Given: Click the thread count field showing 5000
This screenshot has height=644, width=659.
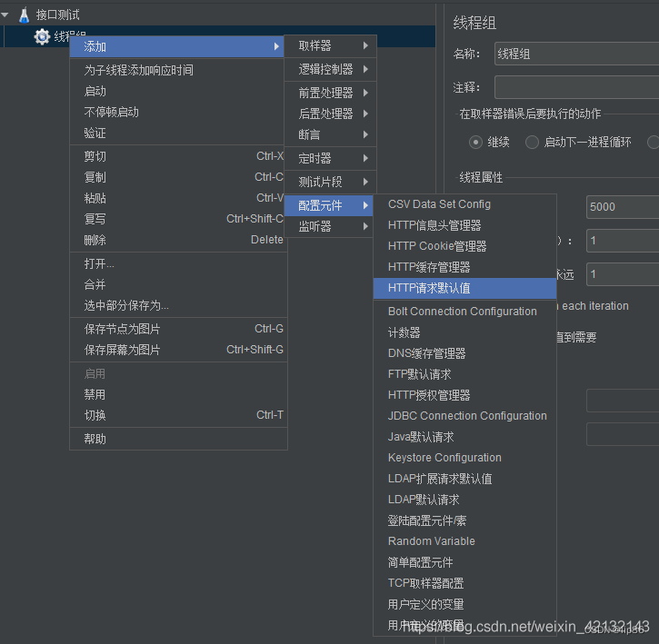Looking at the screenshot, I should tap(623, 207).
